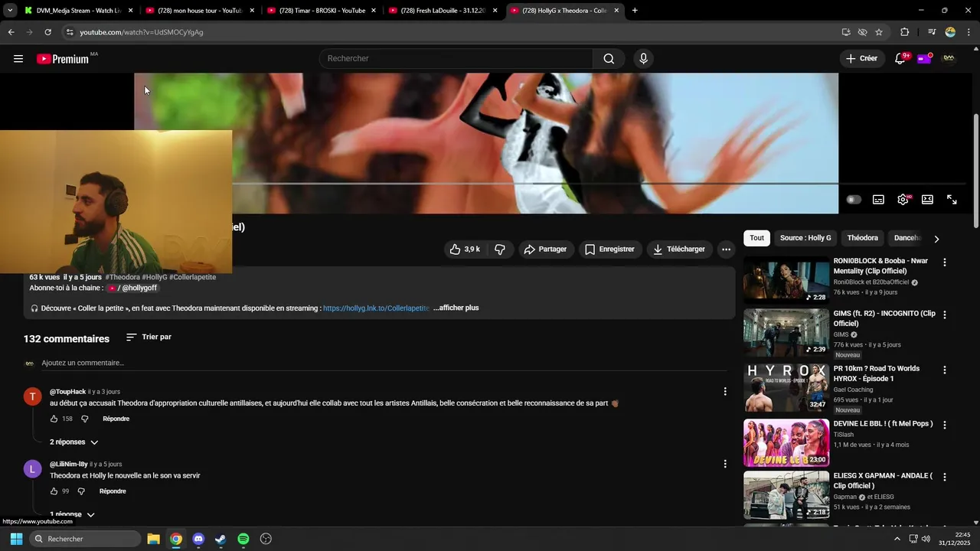Enter fullscreen video mode
Viewport: 980px width, 551px height.
click(x=952, y=200)
